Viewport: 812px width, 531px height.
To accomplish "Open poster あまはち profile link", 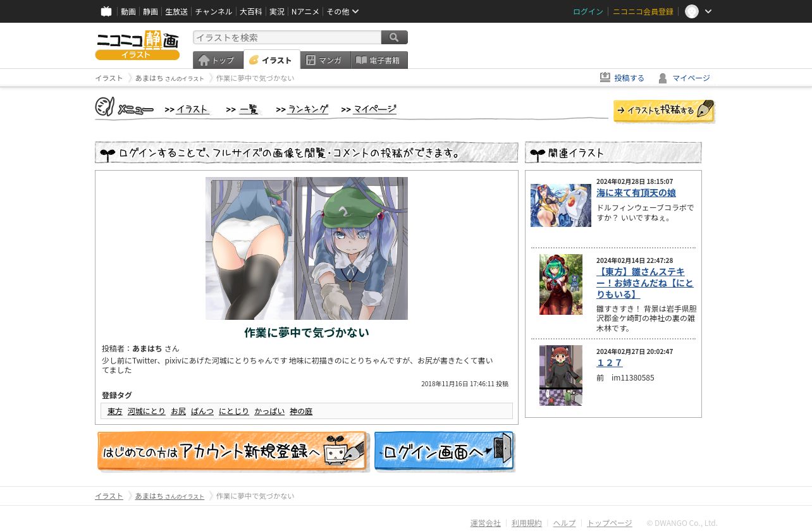I will pyautogui.click(x=147, y=348).
